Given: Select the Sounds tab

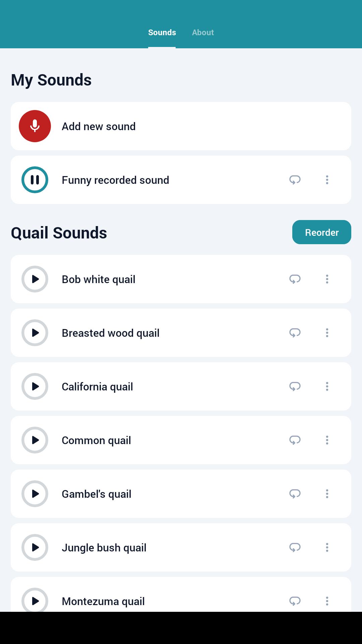Looking at the screenshot, I should [162, 33].
